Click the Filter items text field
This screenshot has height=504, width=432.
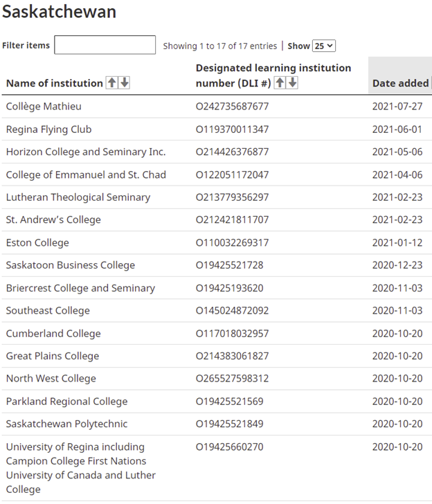[x=105, y=45]
